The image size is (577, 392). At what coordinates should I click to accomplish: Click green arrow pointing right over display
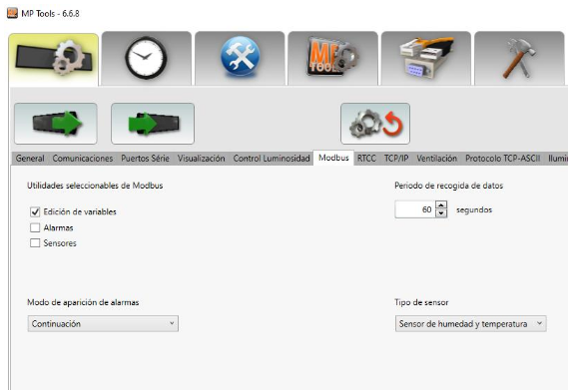pyautogui.click(x=56, y=124)
